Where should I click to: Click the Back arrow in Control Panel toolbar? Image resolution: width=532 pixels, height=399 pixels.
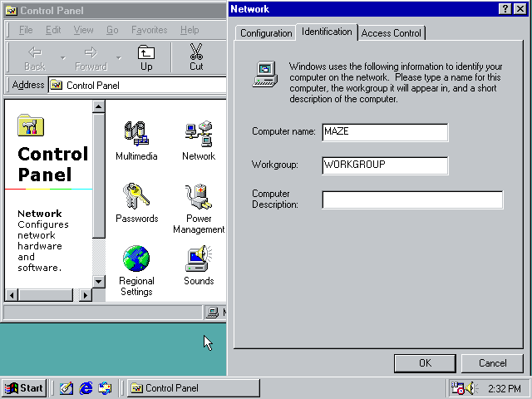(35, 58)
